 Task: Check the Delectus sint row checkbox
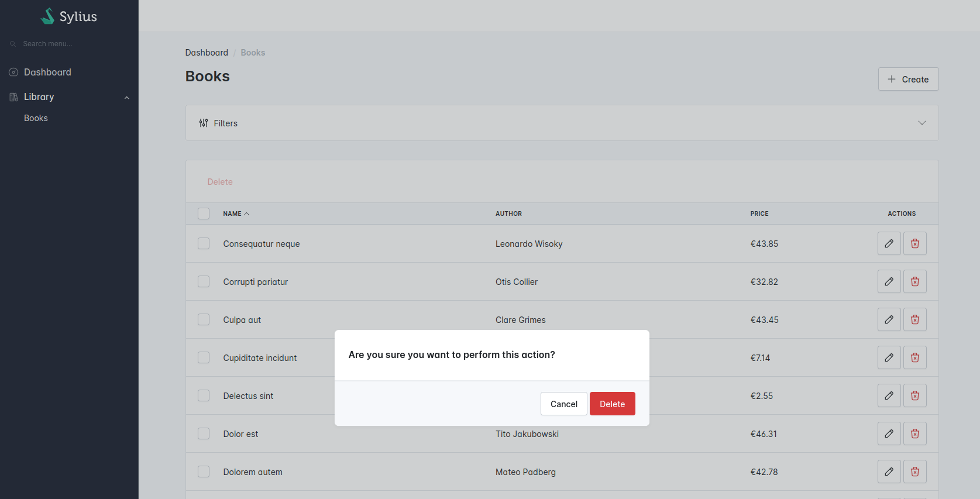[204, 395]
